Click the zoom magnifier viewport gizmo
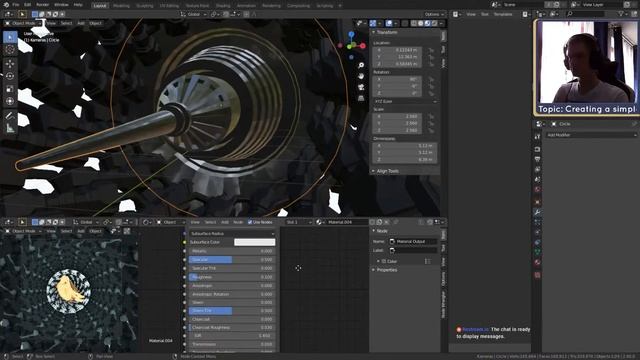 361,65
